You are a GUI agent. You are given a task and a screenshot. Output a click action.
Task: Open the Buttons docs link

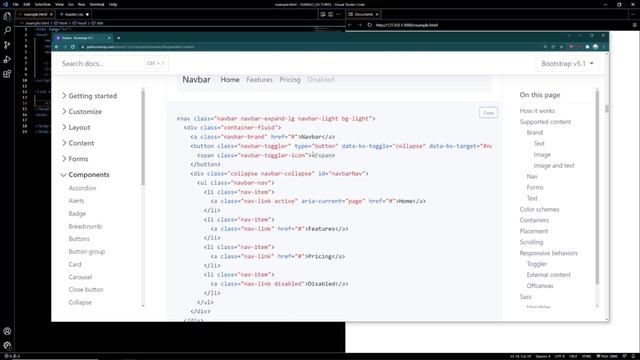coord(79,239)
